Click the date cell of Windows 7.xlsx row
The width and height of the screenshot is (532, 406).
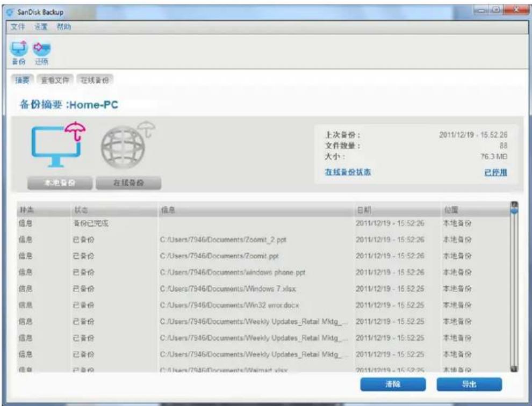(x=390, y=289)
